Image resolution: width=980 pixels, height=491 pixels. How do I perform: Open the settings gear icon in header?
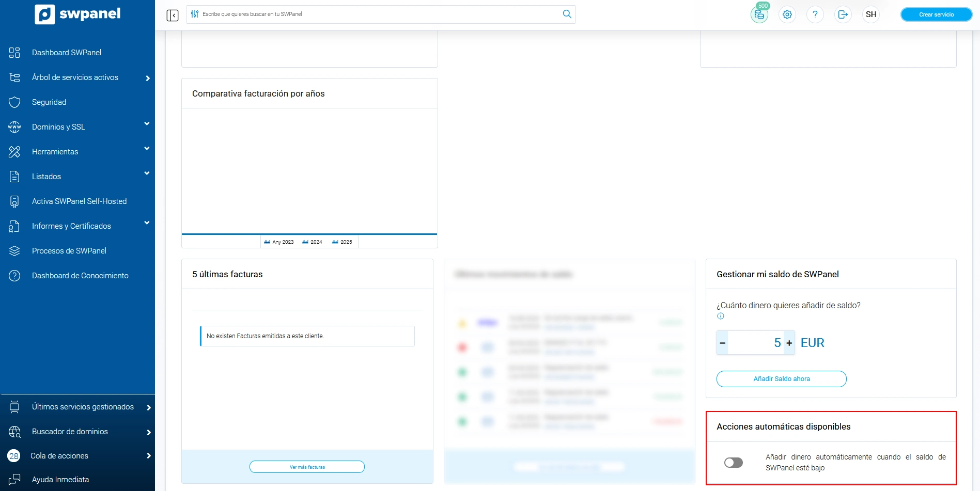click(x=787, y=14)
